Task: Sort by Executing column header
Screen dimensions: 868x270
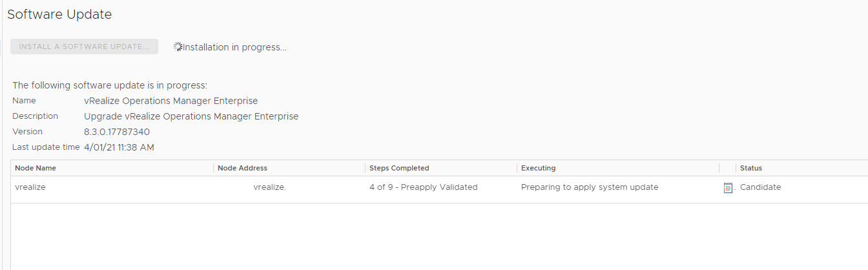Action: tap(538, 168)
